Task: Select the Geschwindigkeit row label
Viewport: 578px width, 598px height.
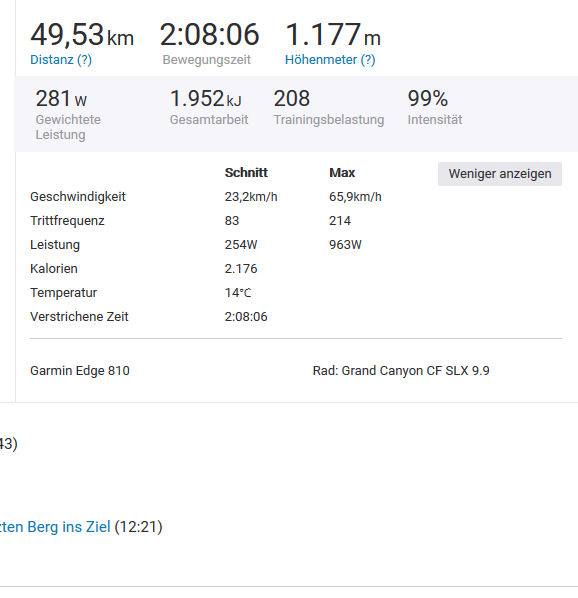Action: (x=78, y=197)
